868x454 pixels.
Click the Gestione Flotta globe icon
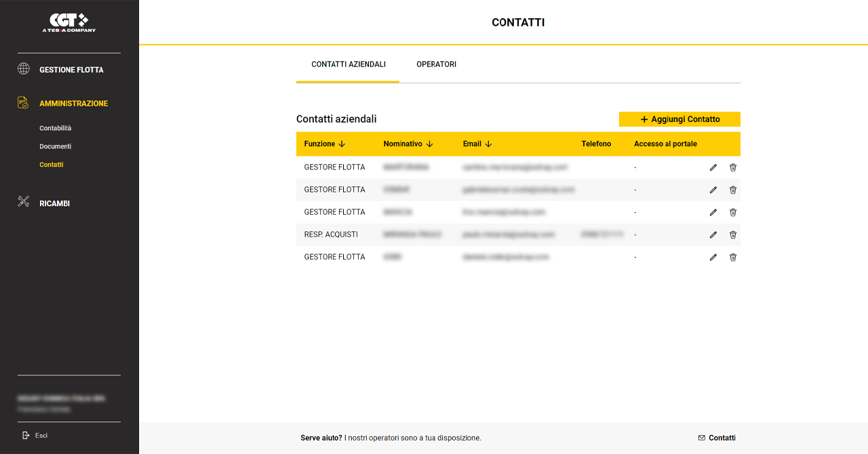click(24, 69)
